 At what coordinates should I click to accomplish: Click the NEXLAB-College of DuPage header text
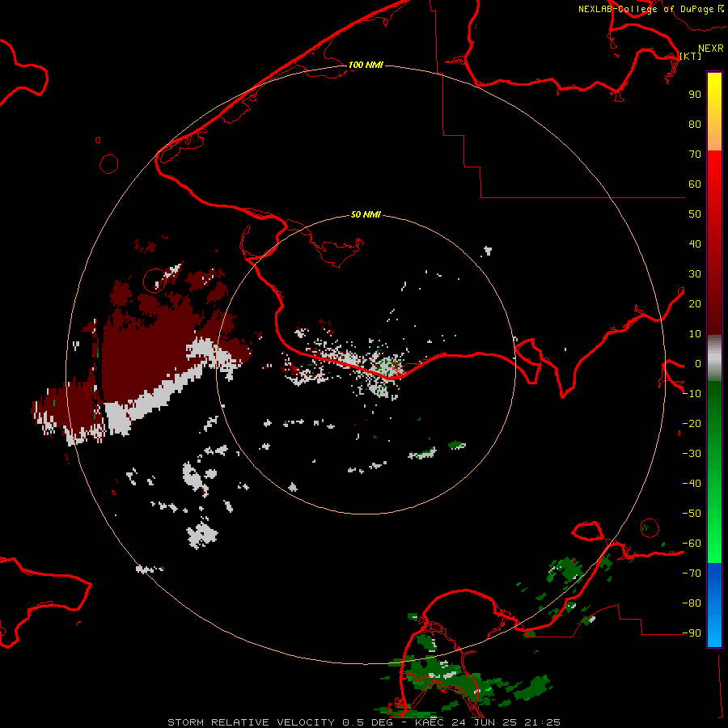pyautogui.click(x=645, y=9)
